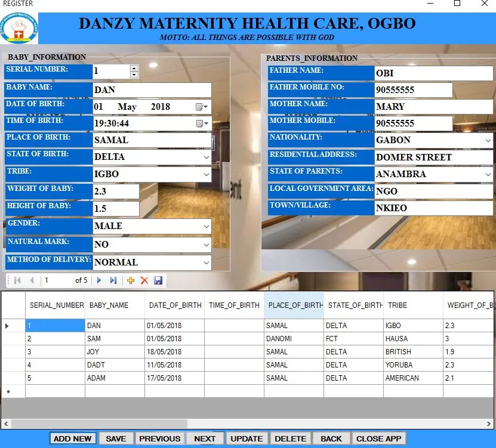The height and width of the screenshot is (448, 496).
Task: Click the Mother Name field
Action: (434, 107)
